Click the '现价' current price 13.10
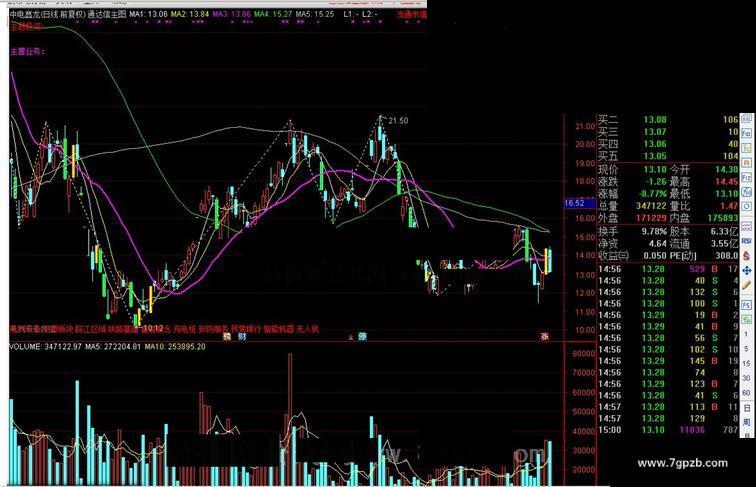 pos(655,169)
